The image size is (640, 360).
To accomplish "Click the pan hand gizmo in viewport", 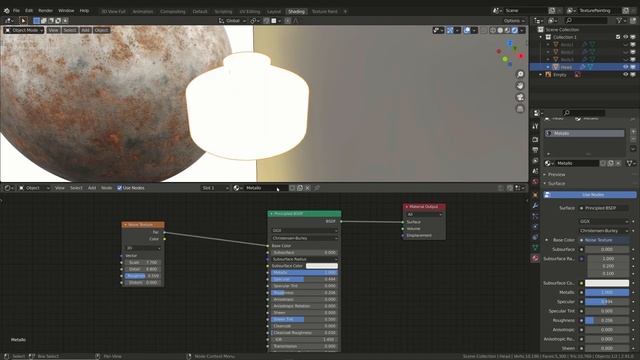I will (x=520, y=86).
